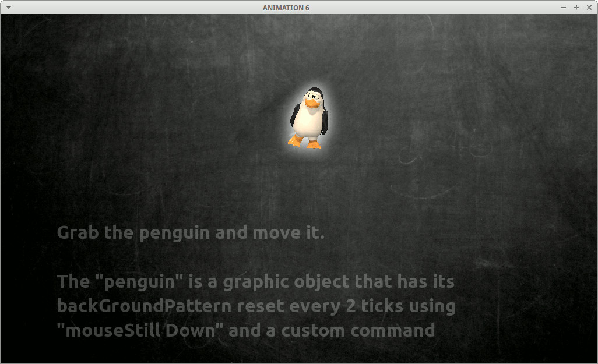The width and height of the screenshot is (598, 364).
Task: Click the text line beginning 'The "penguin" is a graphic'
Action: click(255, 282)
